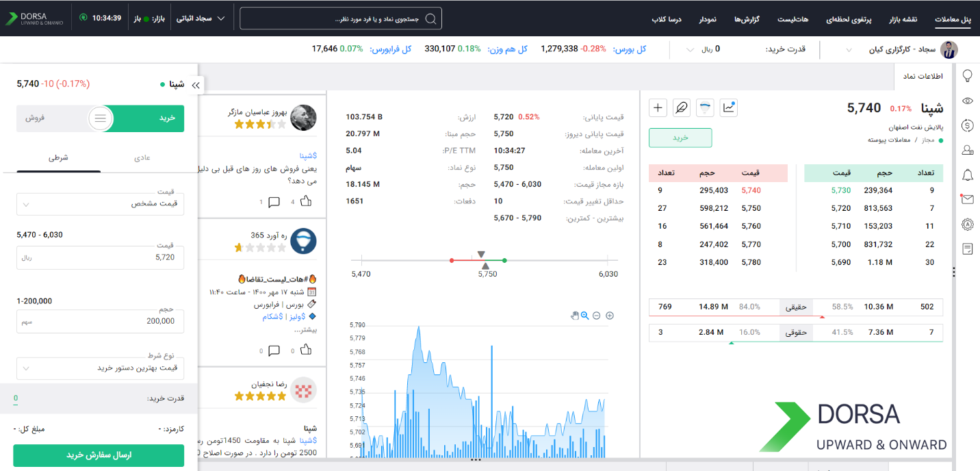Open the dollar cycle icon in right sidebar
The image size is (980, 471).
pyautogui.click(x=968, y=125)
